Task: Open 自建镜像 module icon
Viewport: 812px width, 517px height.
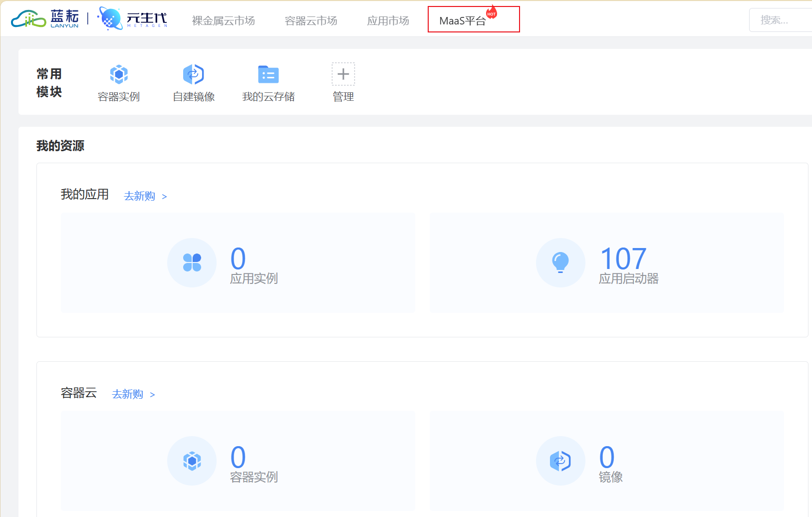Action: click(194, 74)
